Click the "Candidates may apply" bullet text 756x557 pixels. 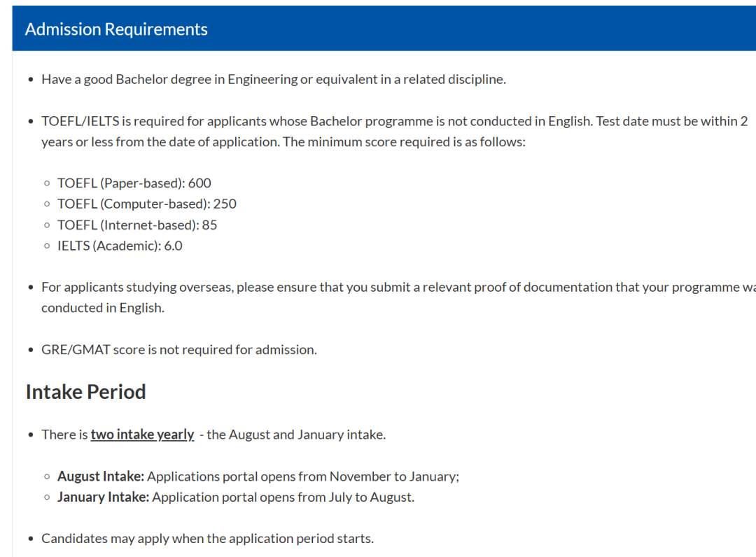click(207, 539)
